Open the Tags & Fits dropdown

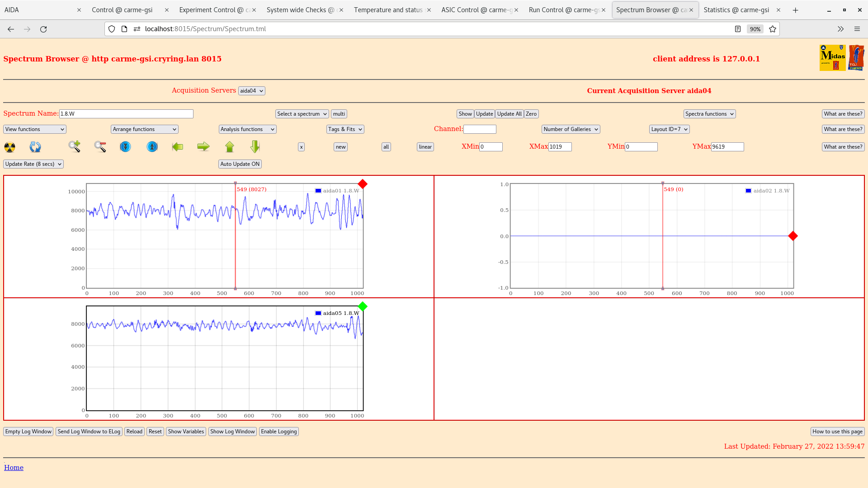(x=345, y=129)
